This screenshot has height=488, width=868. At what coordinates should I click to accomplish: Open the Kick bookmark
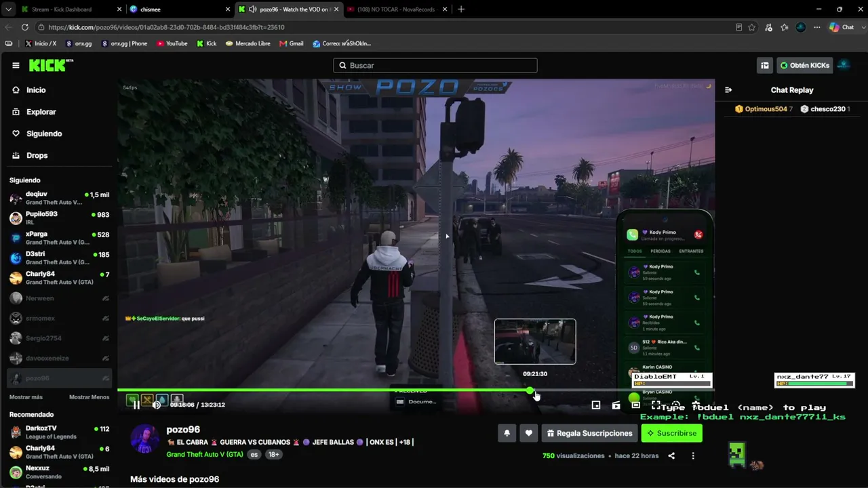207,43
